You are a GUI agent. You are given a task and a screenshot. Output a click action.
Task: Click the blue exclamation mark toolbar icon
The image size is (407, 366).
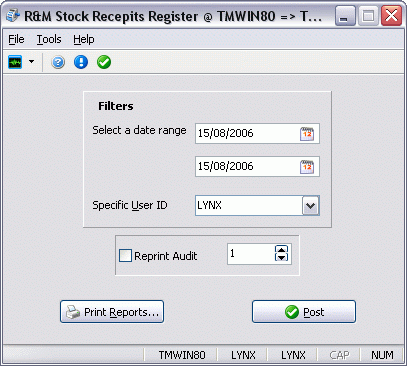[x=81, y=62]
